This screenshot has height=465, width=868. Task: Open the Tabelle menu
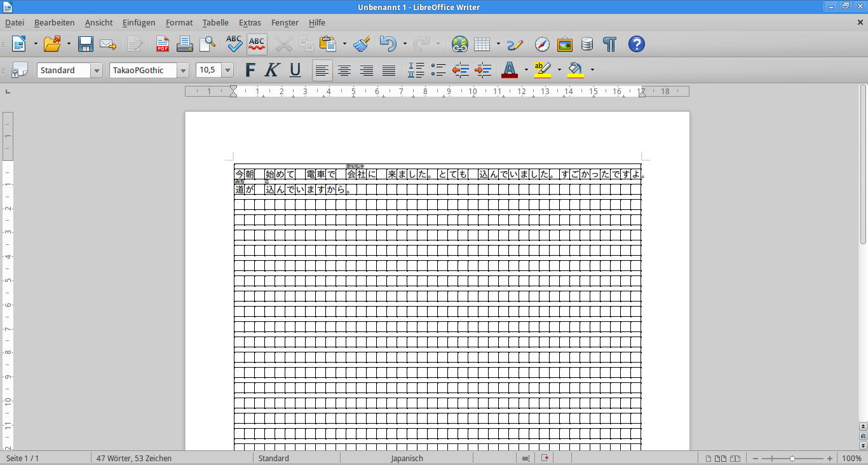click(x=215, y=22)
